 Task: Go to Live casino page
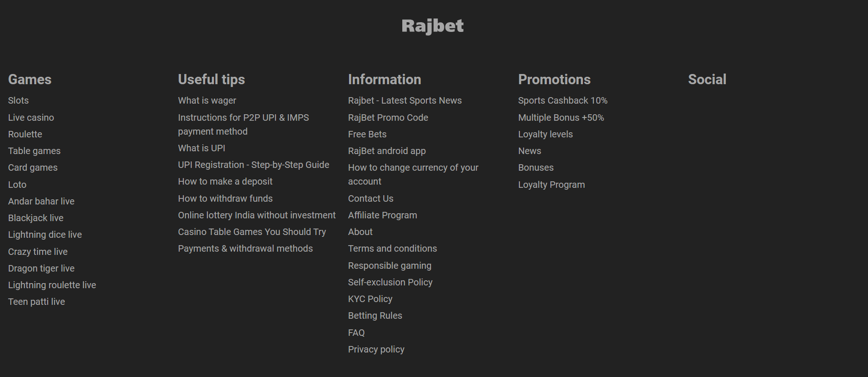point(31,117)
